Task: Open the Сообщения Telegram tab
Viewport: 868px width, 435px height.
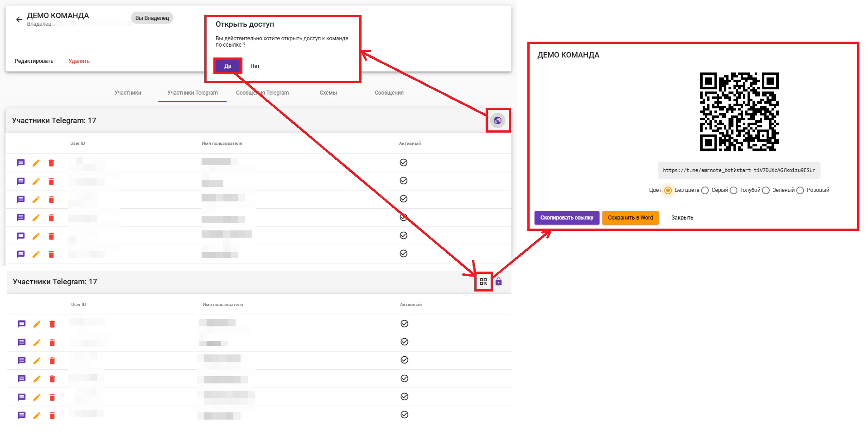Action: [x=262, y=93]
